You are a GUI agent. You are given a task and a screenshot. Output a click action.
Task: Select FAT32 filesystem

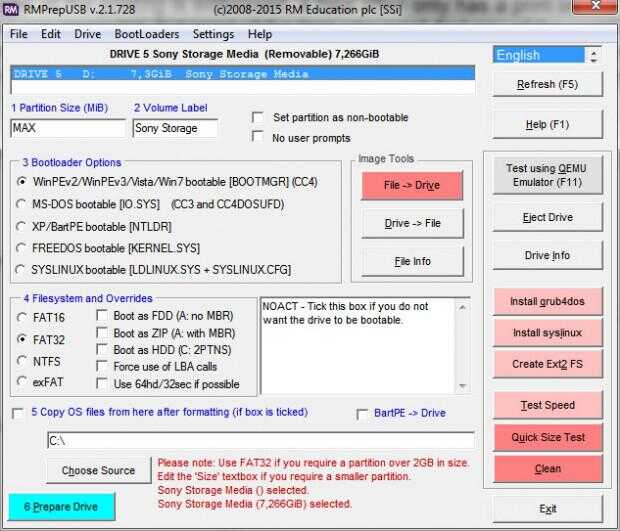point(22,340)
